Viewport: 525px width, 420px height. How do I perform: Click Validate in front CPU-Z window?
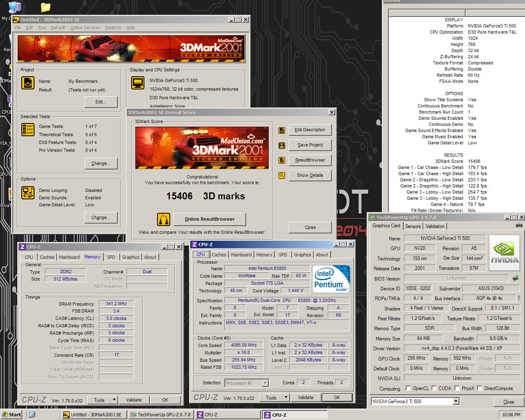pyautogui.click(x=306, y=397)
